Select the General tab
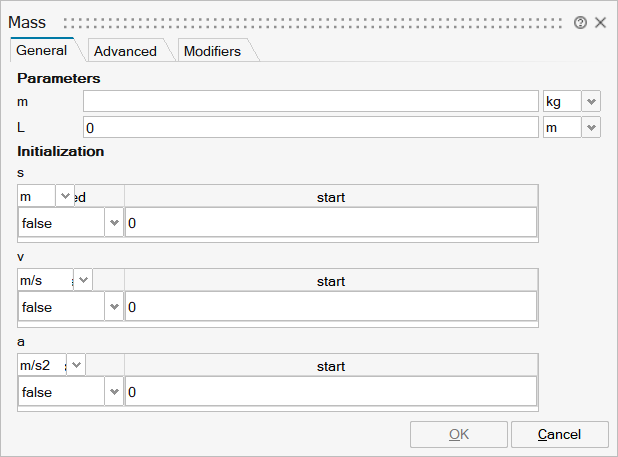The height and width of the screenshot is (457, 618). 42,50
